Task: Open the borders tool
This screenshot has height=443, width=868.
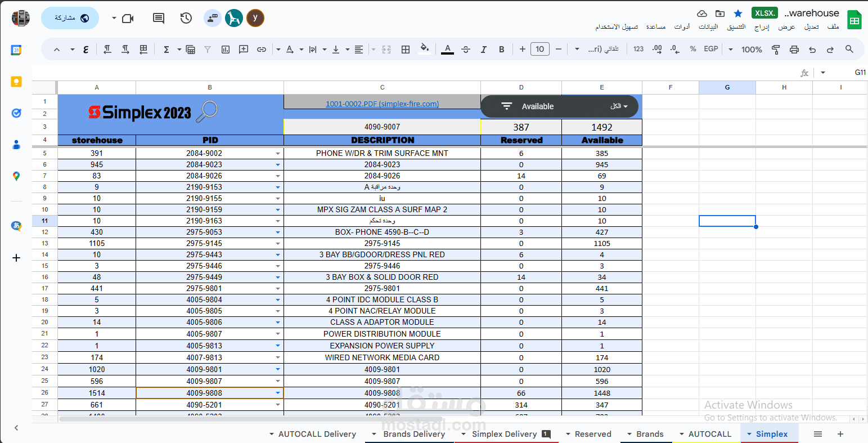Action: (x=406, y=50)
